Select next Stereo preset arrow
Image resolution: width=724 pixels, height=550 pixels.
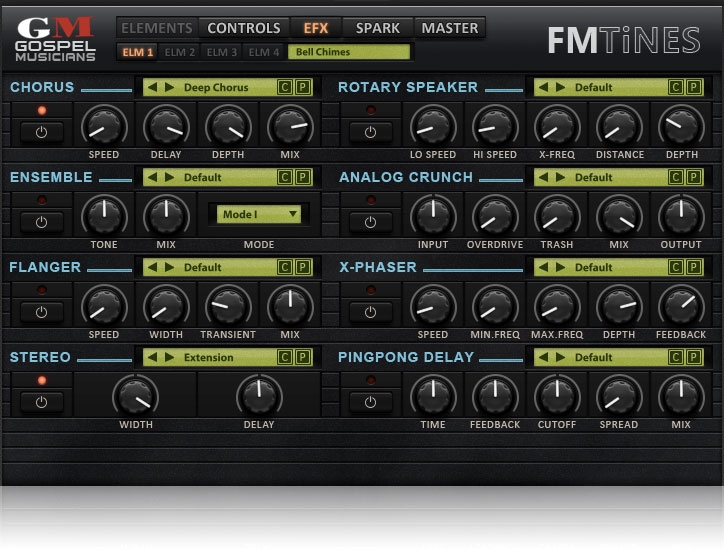pyautogui.click(x=169, y=357)
